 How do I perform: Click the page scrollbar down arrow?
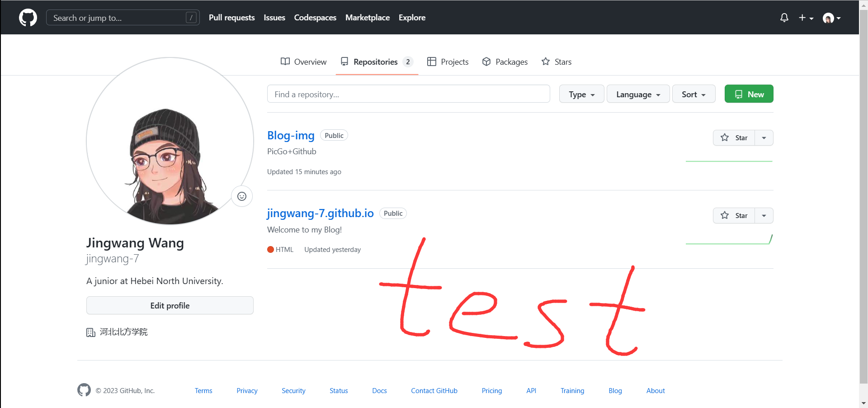863,403
